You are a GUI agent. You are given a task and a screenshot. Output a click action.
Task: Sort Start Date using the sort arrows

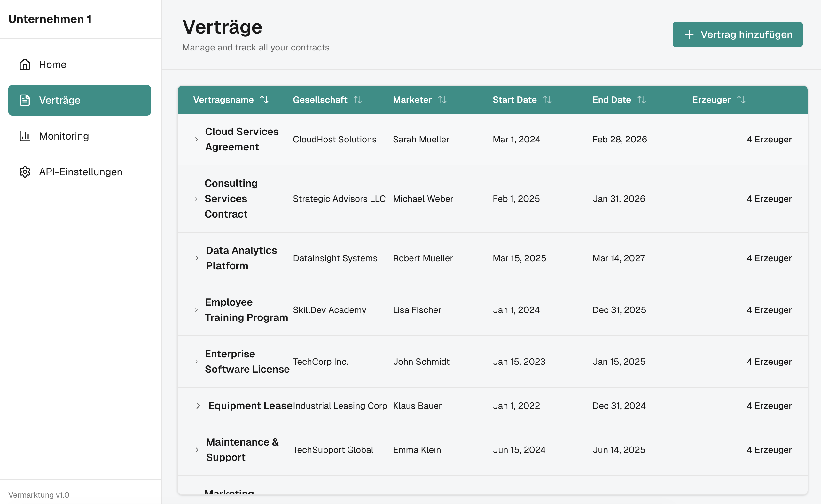tap(547, 99)
